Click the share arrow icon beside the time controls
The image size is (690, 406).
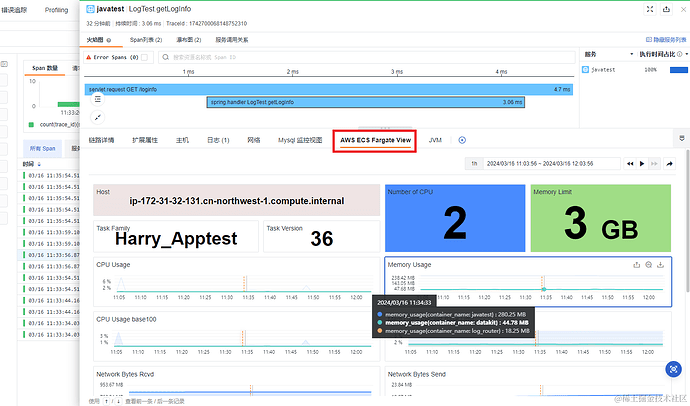(x=669, y=164)
